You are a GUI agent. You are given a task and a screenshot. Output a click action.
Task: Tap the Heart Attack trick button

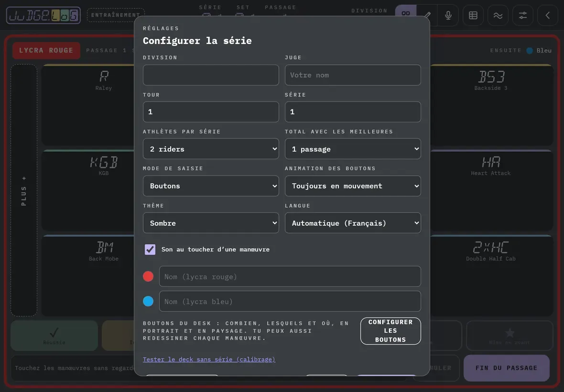491,190
